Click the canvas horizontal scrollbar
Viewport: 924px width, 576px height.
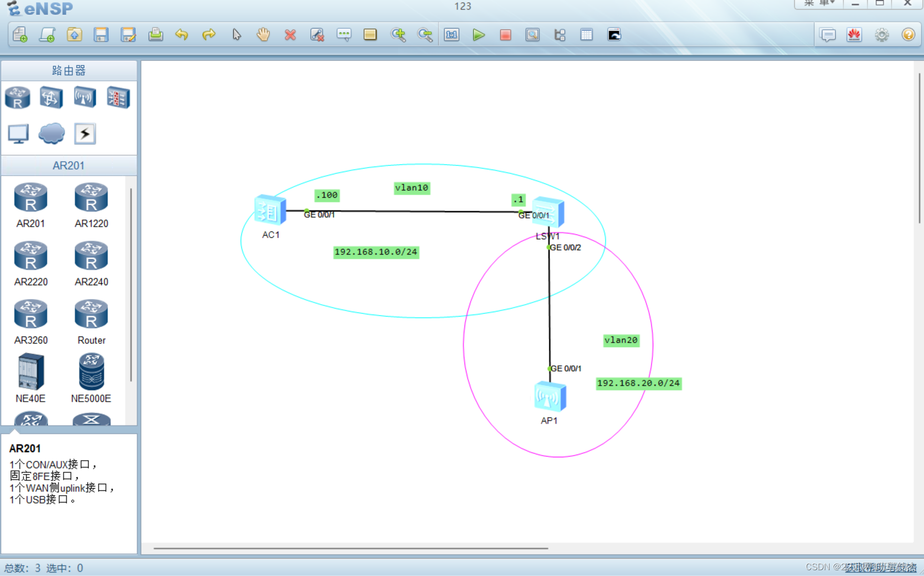tap(351, 548)
